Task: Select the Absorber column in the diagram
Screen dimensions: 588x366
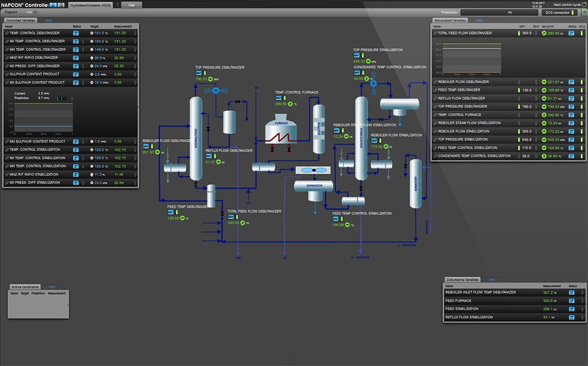Action: [x=415, y=184]
